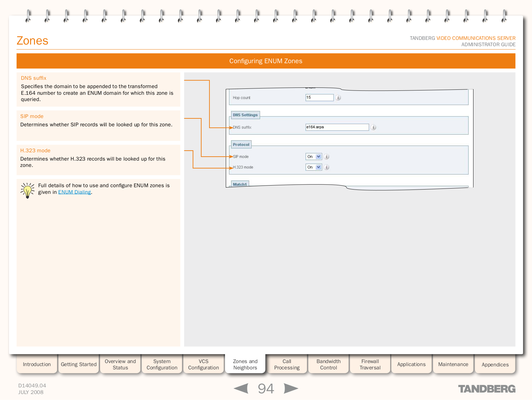The image size is (532, 400).
Task: Open the Appendices tab
Action: tap(495, 364)
